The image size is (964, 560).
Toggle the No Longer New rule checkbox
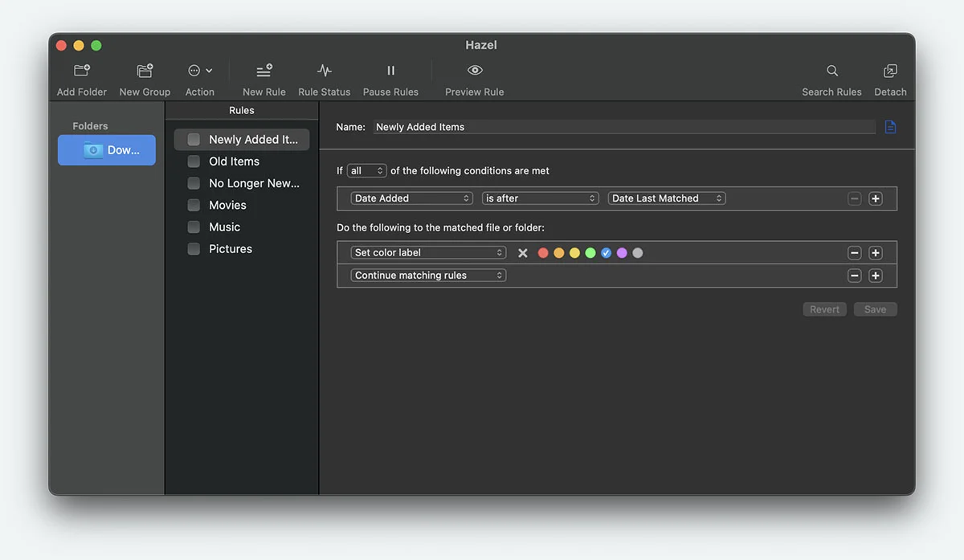click(194, 183)
